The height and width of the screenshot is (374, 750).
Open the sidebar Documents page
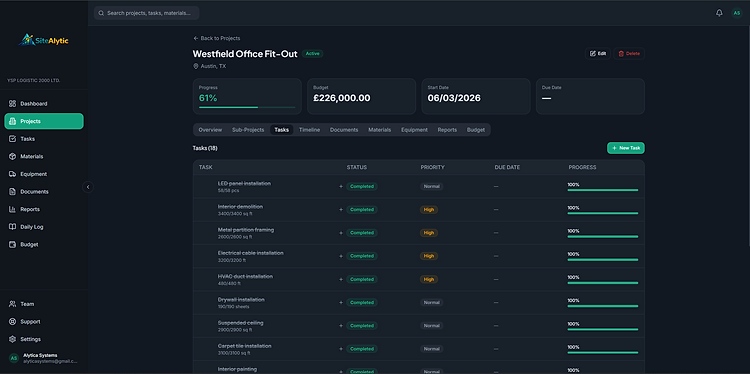(x=44, y=192)
